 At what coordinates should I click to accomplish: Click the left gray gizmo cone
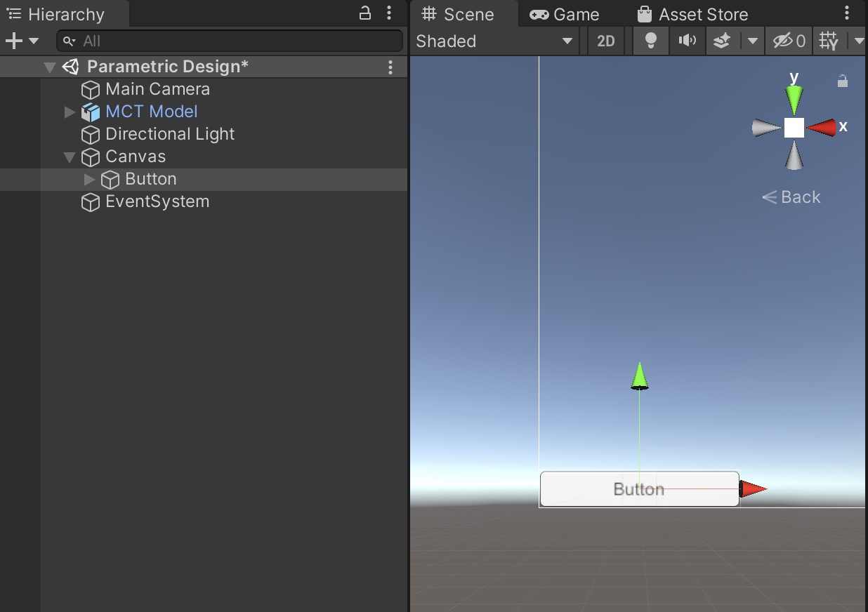(x=767, y=128)
